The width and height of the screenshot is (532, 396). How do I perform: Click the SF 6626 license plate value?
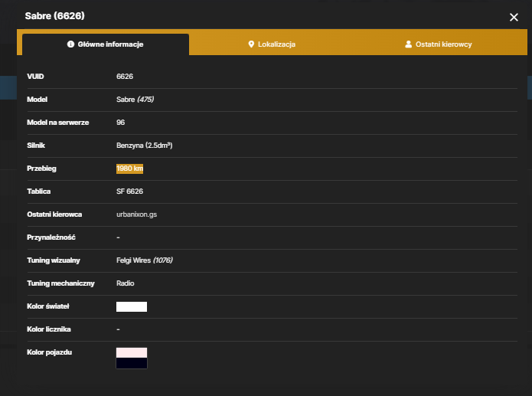pyautogui.click(x=129, y=191)
